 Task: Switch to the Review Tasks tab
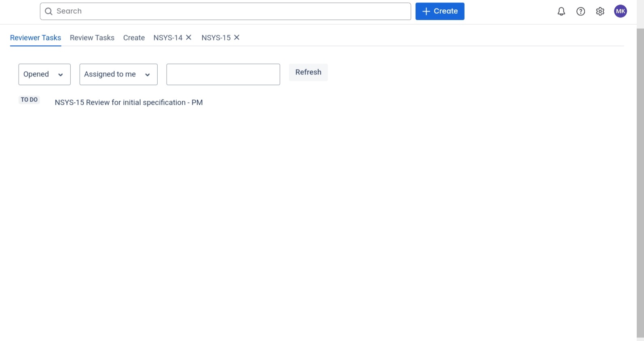point(92,38)
